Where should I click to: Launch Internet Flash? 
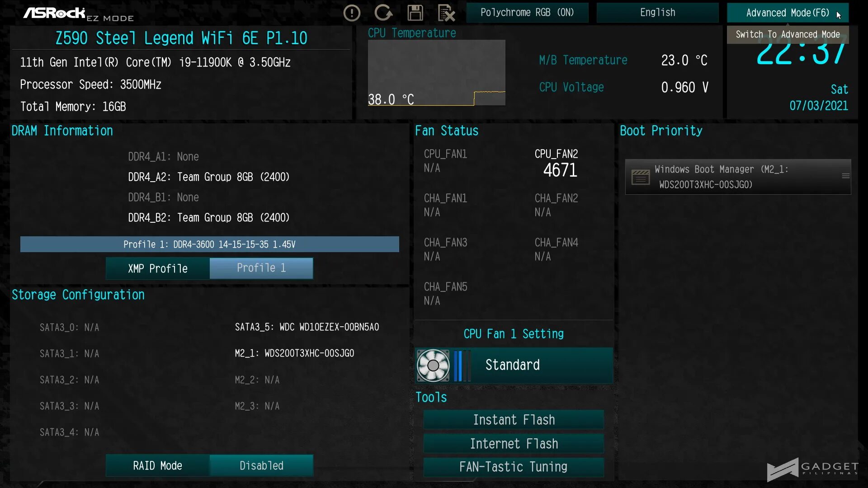click(x=514, y=444)
